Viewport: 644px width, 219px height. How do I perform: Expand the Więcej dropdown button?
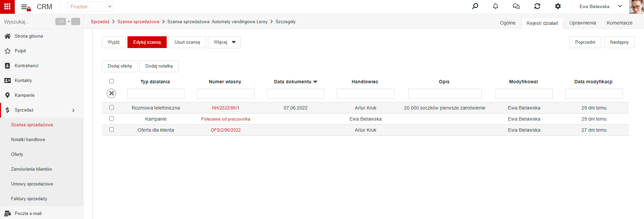tap(224, 42)
